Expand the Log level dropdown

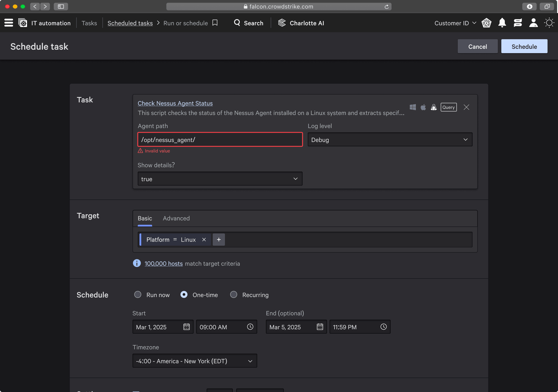point(390,140)
